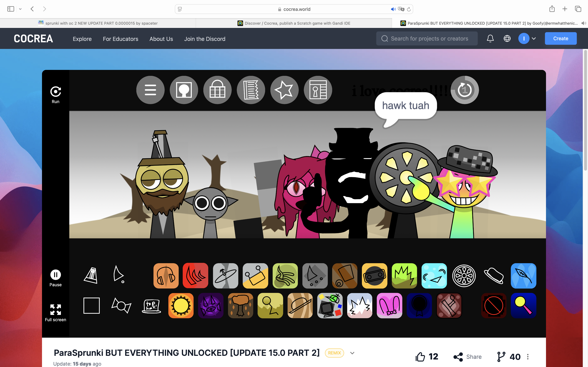Select the orange headphones sound icon
588x367 pixels.
coord(166,276)
